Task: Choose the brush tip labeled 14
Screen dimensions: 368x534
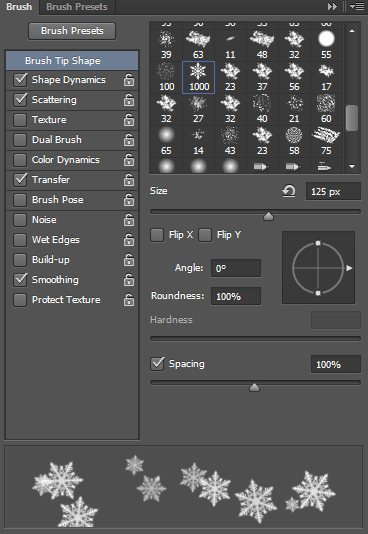Action: (198, 141)
